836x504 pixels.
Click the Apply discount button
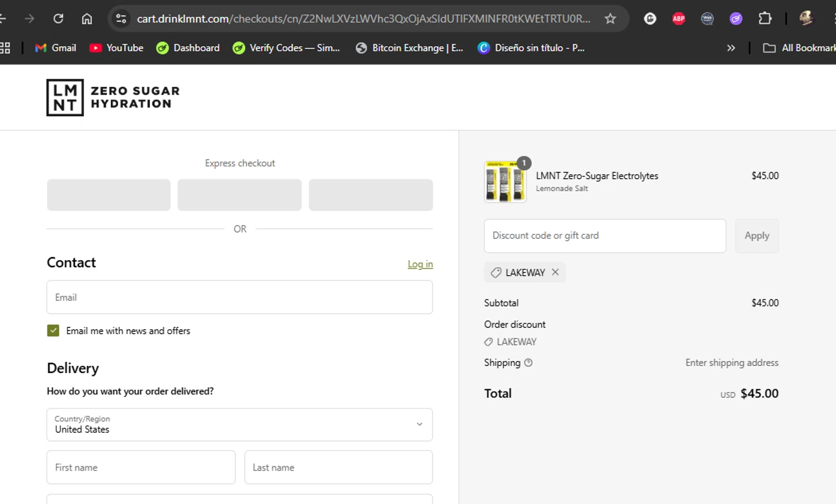(x=757, y=236)
